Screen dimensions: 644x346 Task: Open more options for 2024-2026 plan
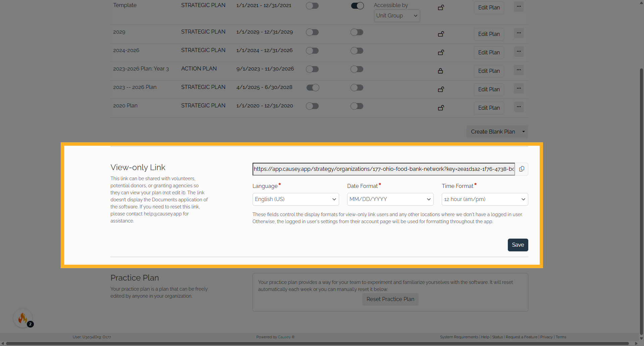(519, 51)
